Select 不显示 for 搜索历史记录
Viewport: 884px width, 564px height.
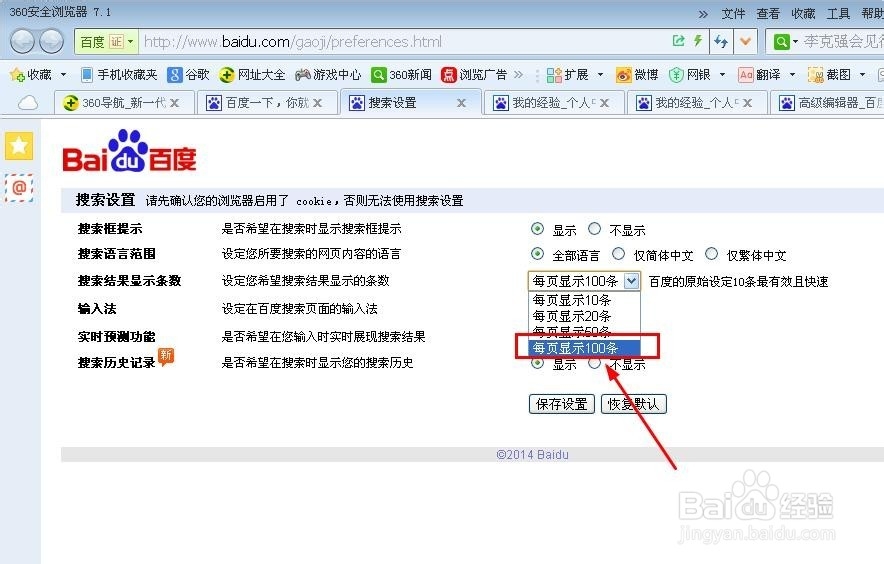pyautogui.click(x=594, y=363)
